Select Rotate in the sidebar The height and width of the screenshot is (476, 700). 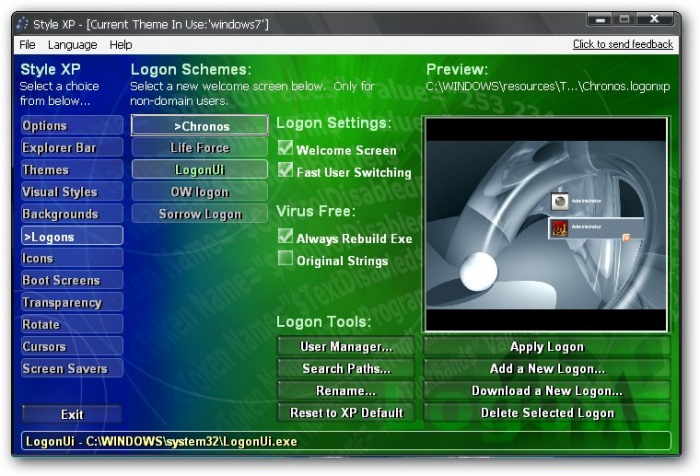[72, 325]
